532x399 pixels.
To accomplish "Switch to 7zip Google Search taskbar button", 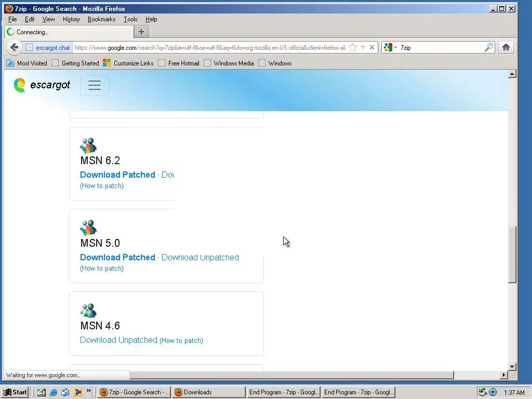I will point(135,392).
